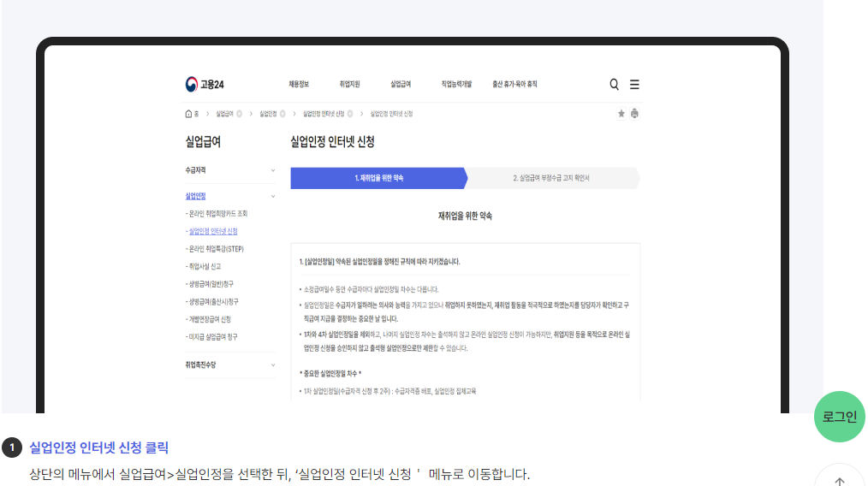This screenshot has height=486, width=868.
Task: Open 개별연장급여 신청 in sidebar
Action: (x=208, y=319)
